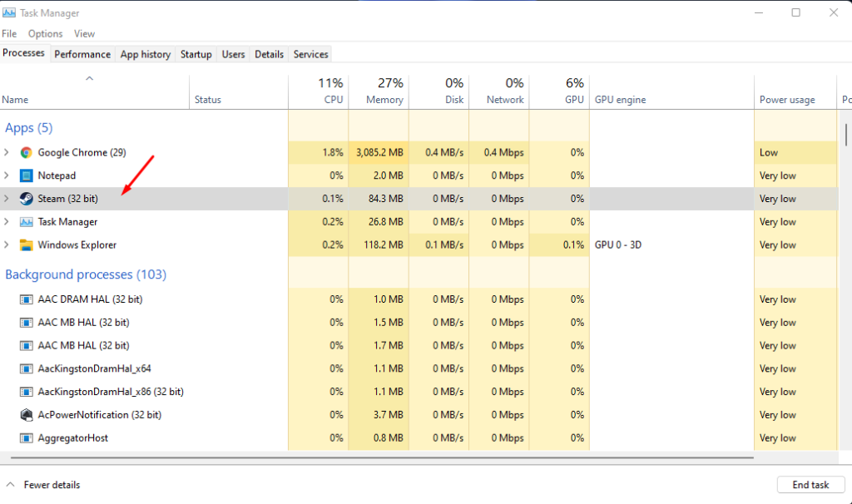Switch to the App history tab

[x=146, y=54]
